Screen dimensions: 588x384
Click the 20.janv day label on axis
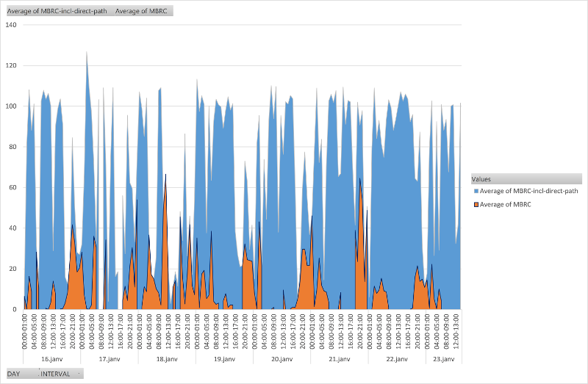(282, 359)
